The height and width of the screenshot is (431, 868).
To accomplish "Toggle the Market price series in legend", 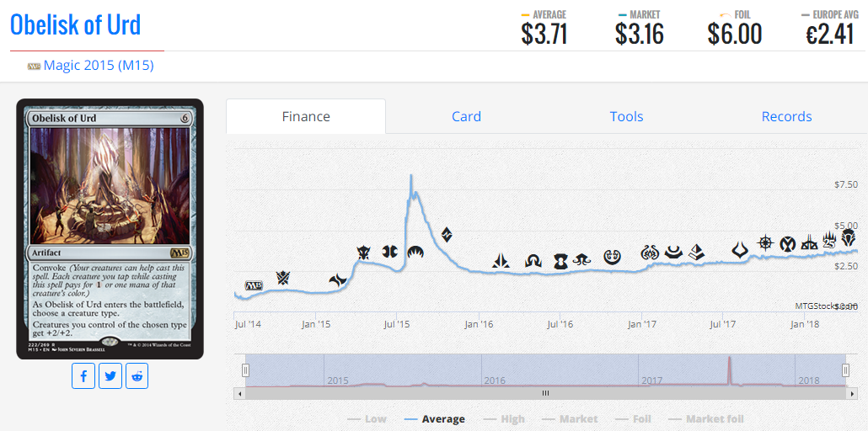I will pos(570,419).
